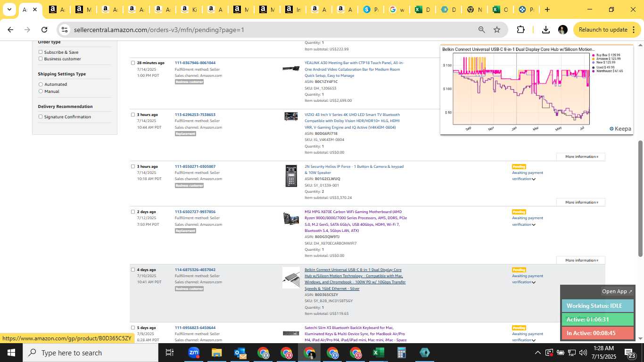Click the Keepa logo in the graph
Image resolution: width=644 pixels, height=362 pixels.
[x=620, y=129]
